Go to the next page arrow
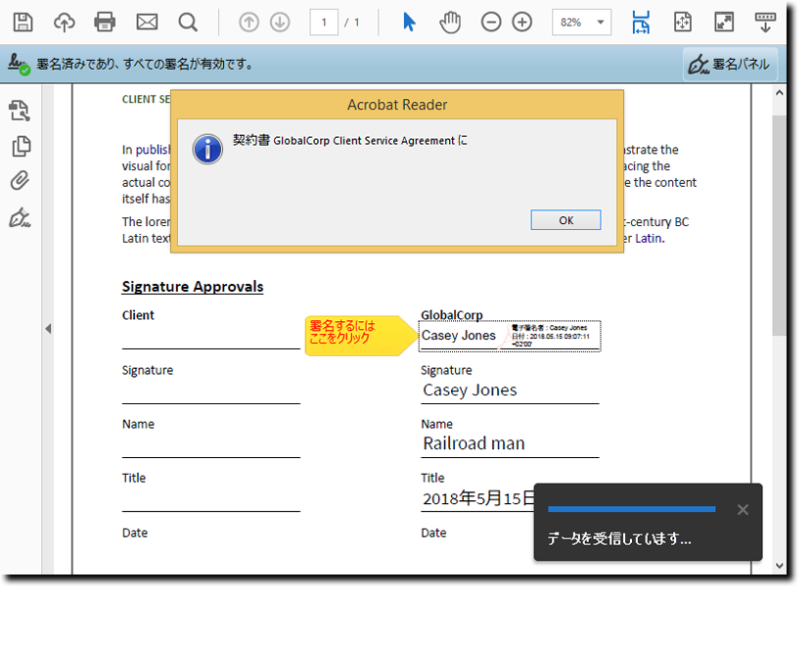This screenshot has width=812, height=645. (x=280, y=23)
